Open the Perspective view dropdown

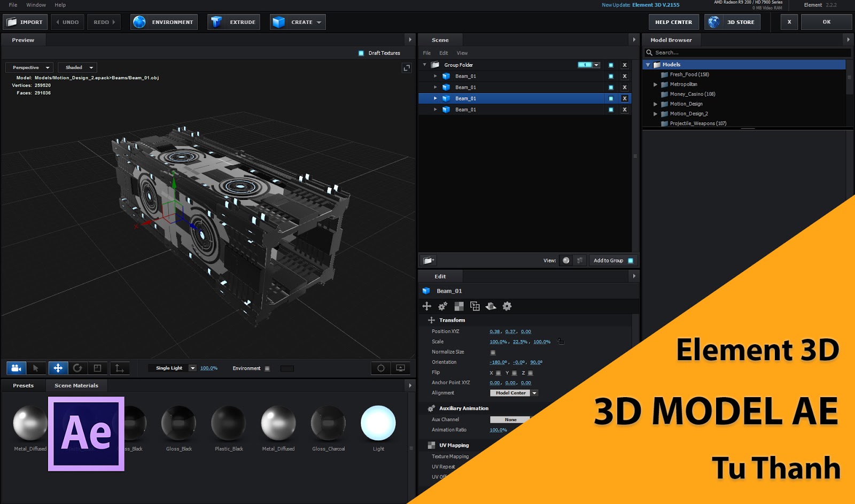tap(29, 67)
